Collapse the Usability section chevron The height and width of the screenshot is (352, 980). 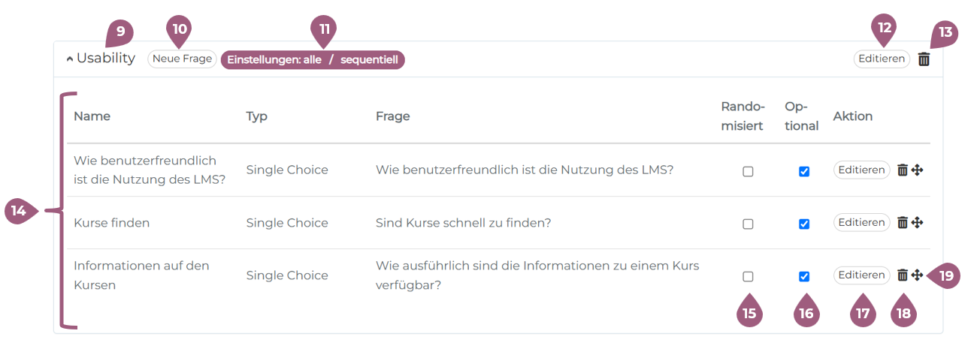[70, 59]
